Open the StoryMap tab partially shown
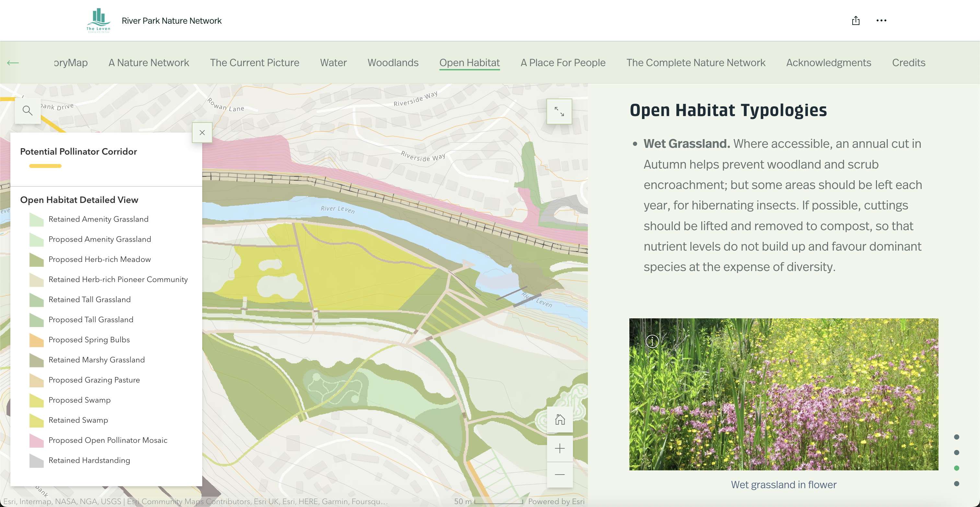The width and height of the screenshot is (980, 507). (x=71, y=63)
